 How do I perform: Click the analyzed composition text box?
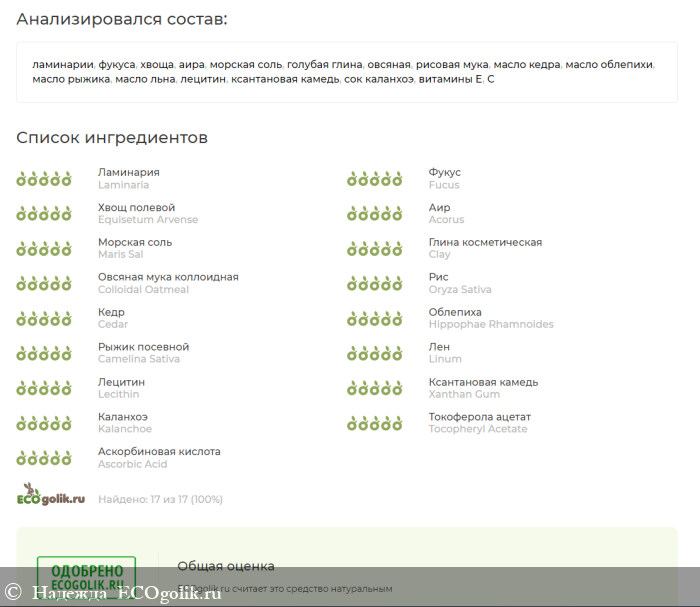click(x=347, y=72)
